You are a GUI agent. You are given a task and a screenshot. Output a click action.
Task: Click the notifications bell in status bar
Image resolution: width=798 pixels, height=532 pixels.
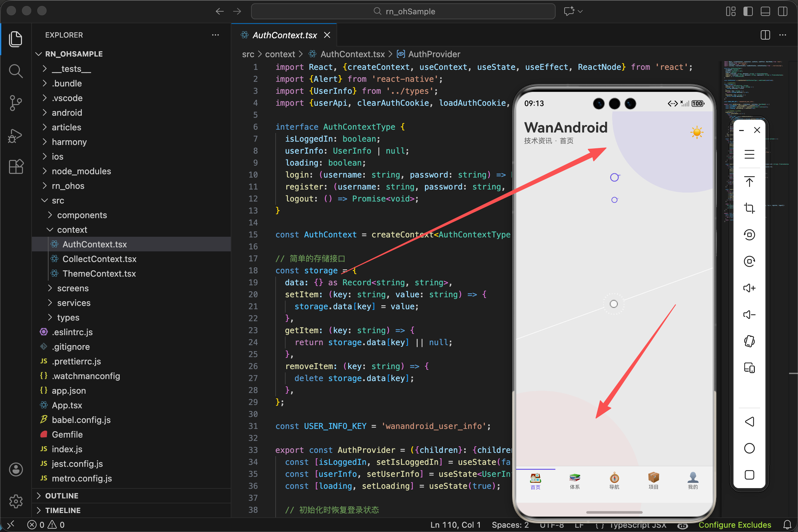coord(787,525)
